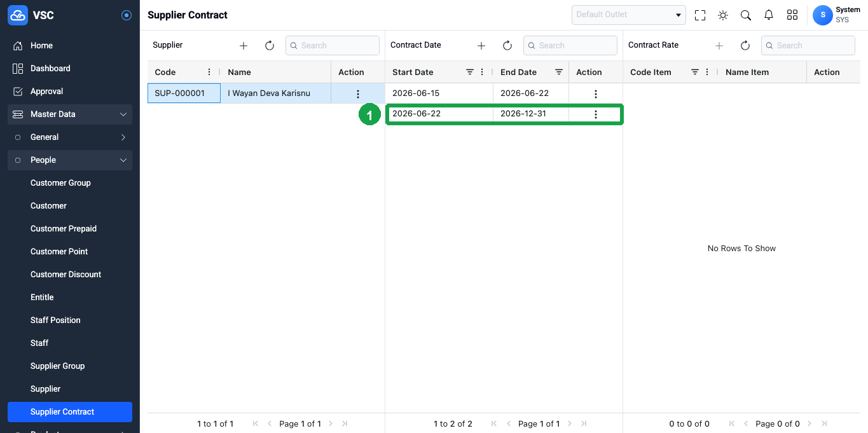Screen dimensions: 868x433
Task: Toggle the sidebar collapse circle icon
Action: point(127,15)
